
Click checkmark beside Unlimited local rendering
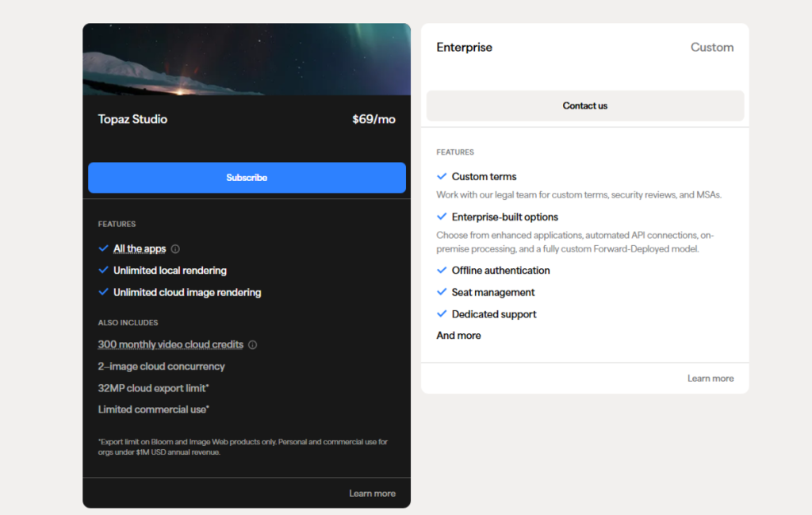tap(103, 270)
